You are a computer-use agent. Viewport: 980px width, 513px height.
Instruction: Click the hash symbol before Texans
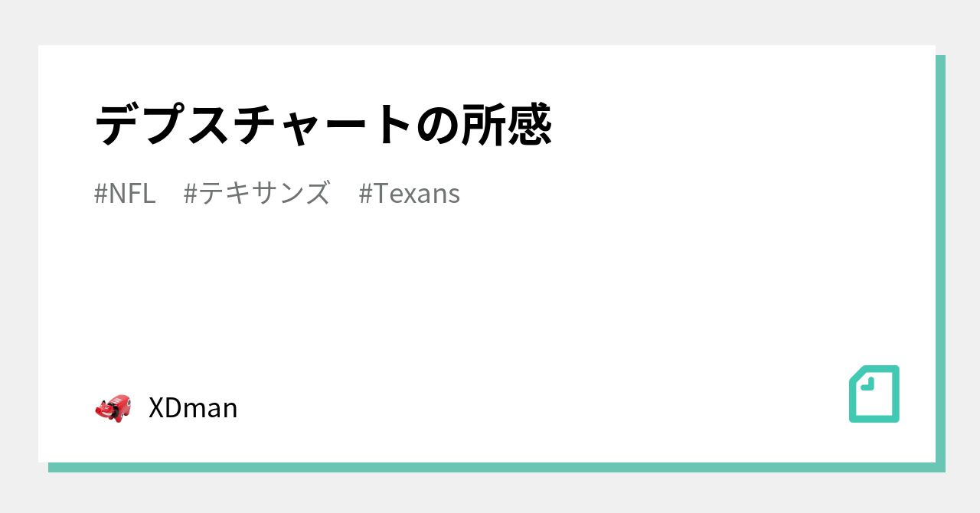point(365,194)
